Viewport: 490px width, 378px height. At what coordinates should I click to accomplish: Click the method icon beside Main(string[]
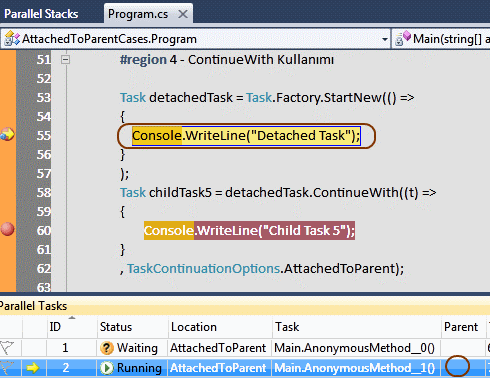(403, 38)
